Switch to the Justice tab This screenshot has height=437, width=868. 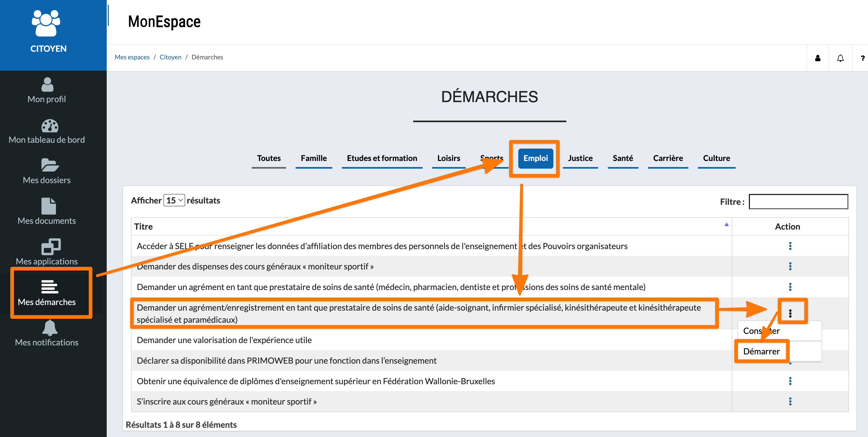pos(580,158)
